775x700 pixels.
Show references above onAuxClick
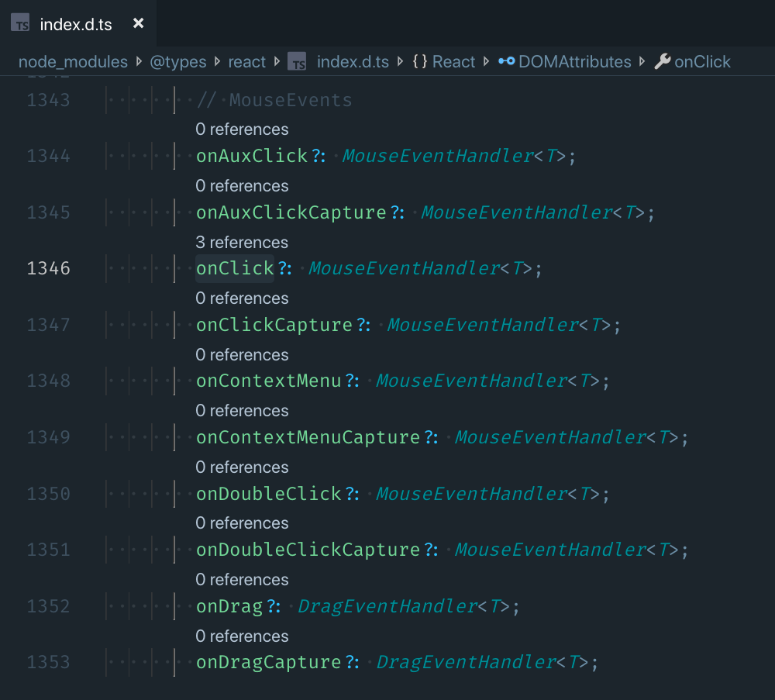click(242, 129)
